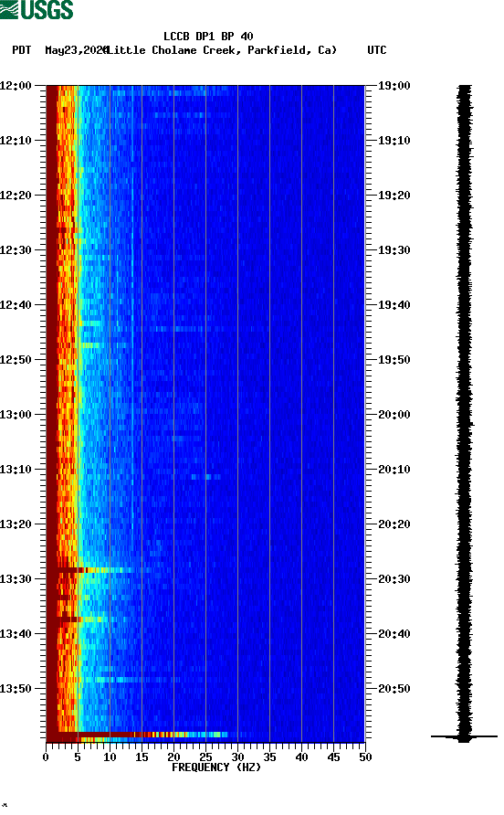This screenshot has width=504, height=815.
Task: Click the '19:00' UTC time label
Action: click(x=394, y=86)
